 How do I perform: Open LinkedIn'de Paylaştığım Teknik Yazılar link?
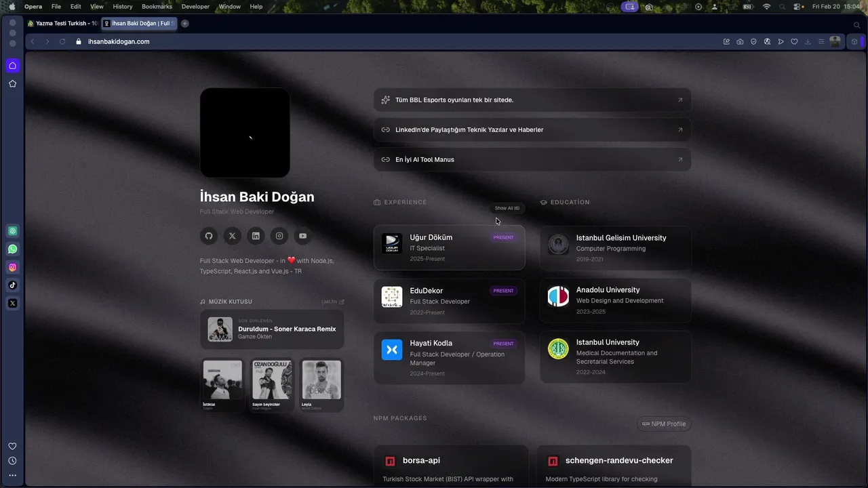(x=532, y=129)
